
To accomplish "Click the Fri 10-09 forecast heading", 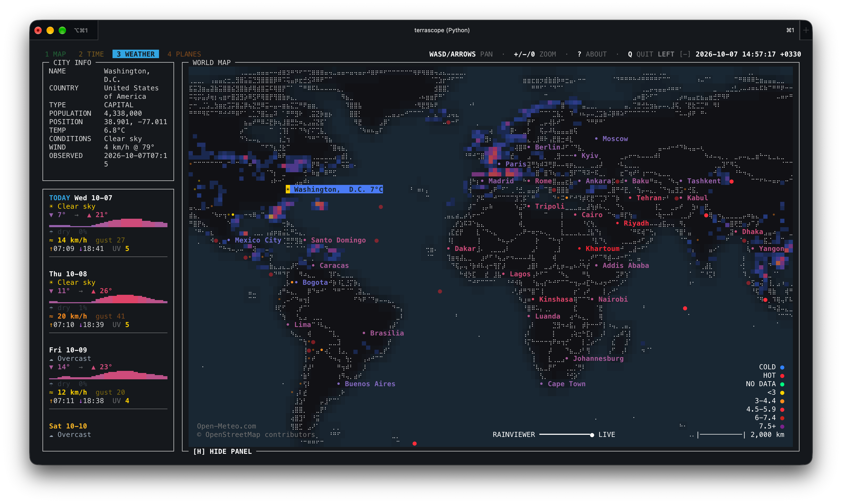I will [x=68, y=350].
